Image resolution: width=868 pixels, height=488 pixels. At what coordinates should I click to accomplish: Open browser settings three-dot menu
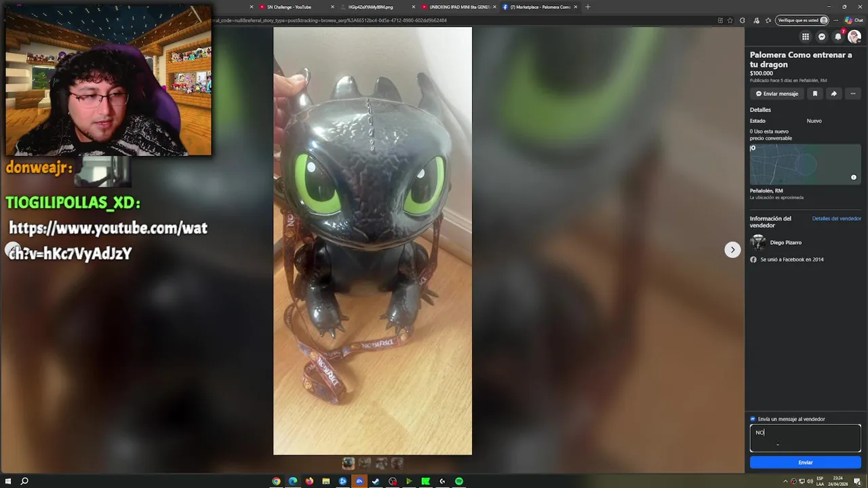(835, 20)
